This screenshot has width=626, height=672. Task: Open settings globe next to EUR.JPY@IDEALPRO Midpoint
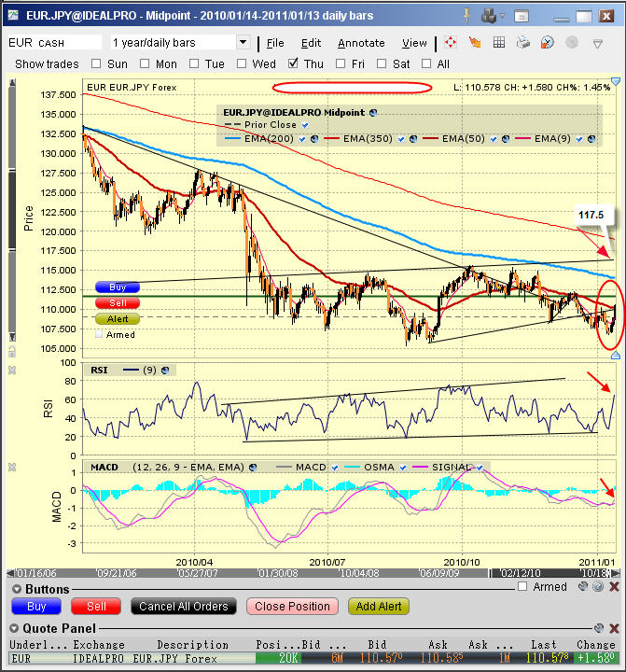point(373,113)
